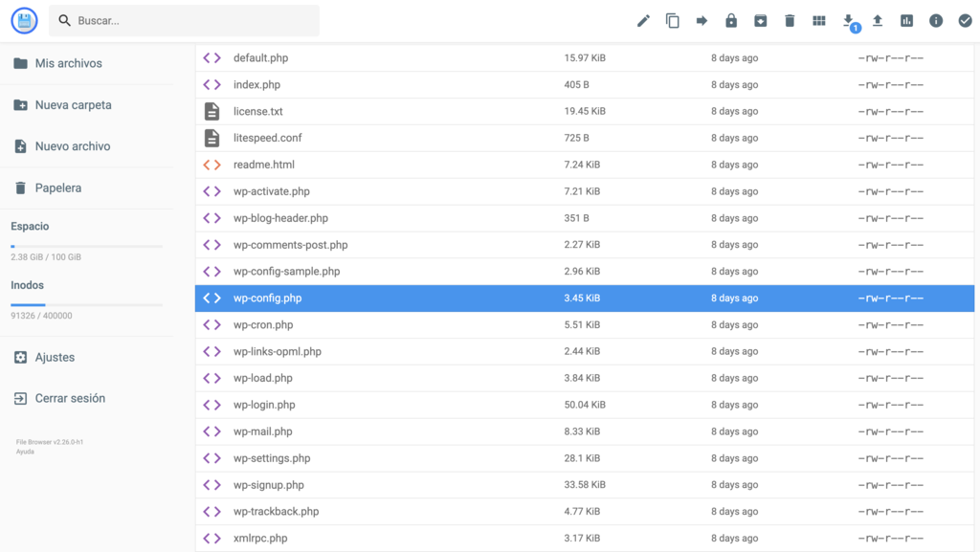Compress wp-config.php using the archive icon
Image resolution: width=980 pixels, height=552 pixels.
760,20
